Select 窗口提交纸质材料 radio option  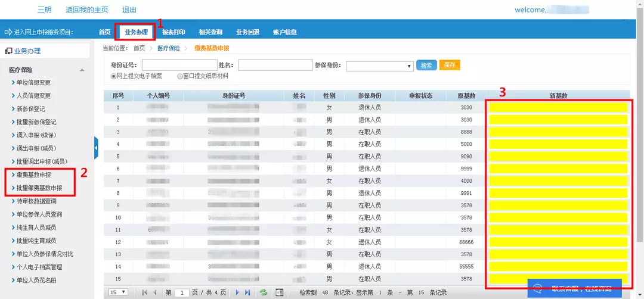pos(179,76)
